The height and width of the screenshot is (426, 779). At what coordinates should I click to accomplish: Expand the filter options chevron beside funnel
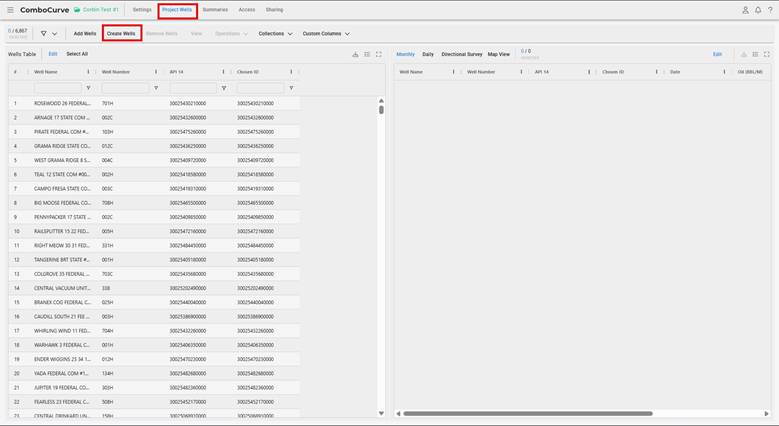point(55,34)
